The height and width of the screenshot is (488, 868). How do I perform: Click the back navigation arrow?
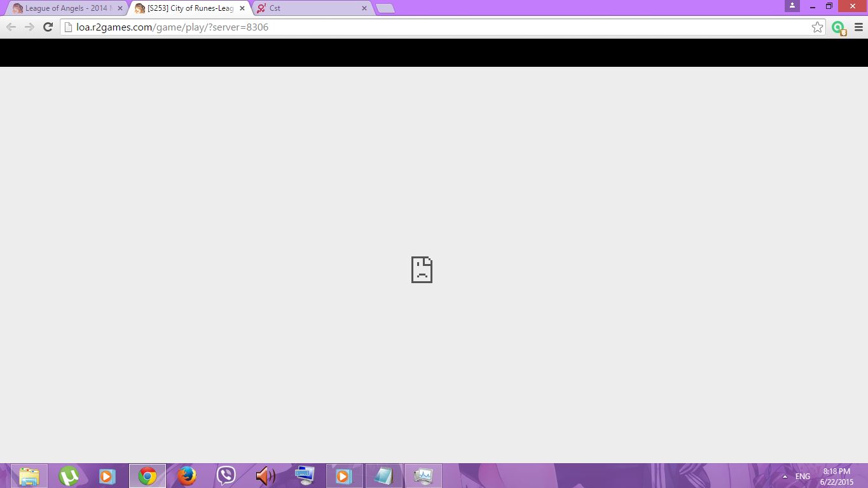11,27
